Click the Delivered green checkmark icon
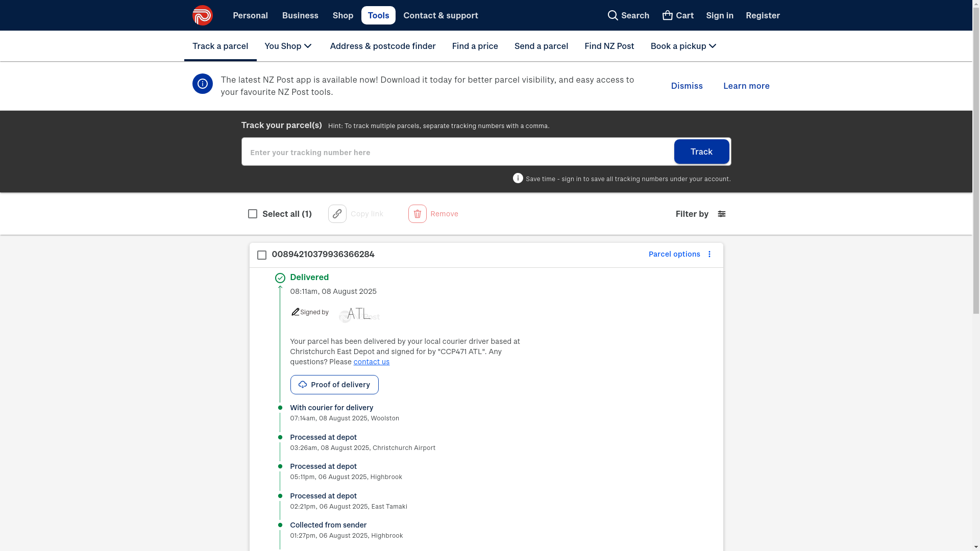This screenshot has width=980, height=551. pyautogui.click(x=280, y=278)
